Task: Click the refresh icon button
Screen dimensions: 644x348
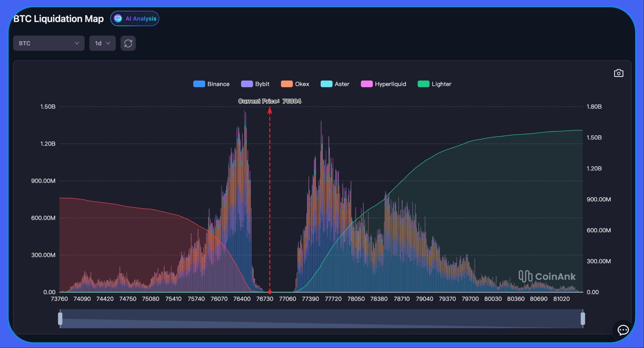Action: coord(128,43)
